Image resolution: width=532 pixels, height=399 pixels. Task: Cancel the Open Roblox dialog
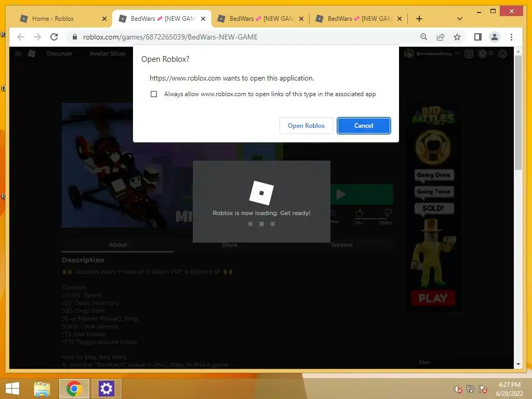[x=364, y=126]
